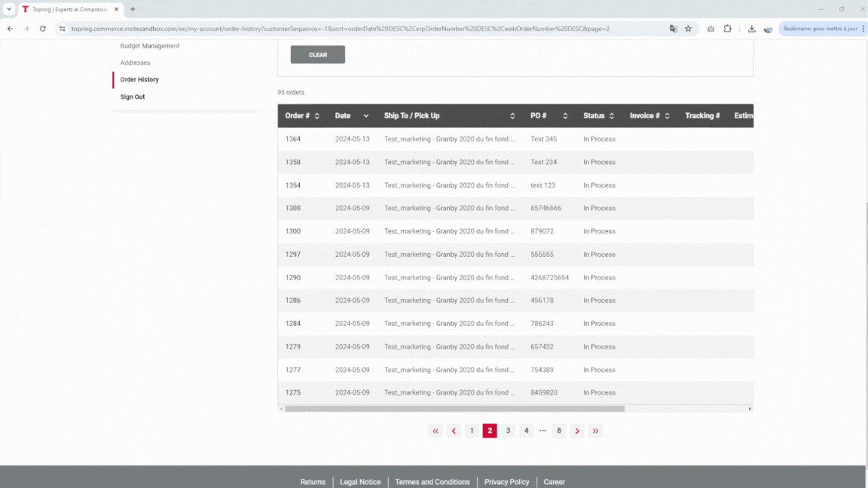This screenshot has width=868, height=488.
Task: Open Addresses in account menu
Action: (x=135, y=63)
